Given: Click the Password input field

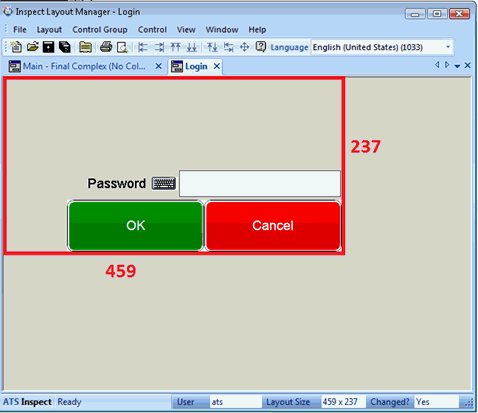Looking at the screenshot, I should (260, 183).
